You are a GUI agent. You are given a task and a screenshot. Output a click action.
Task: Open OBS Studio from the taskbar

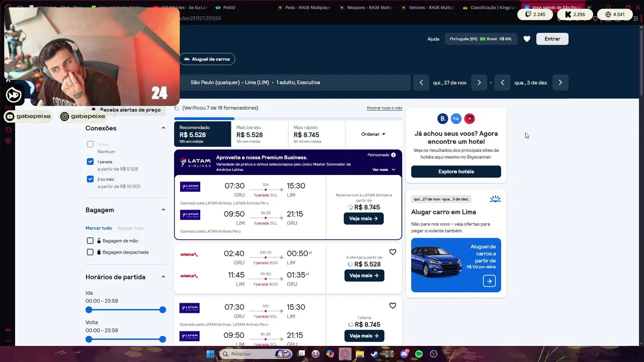434,354
